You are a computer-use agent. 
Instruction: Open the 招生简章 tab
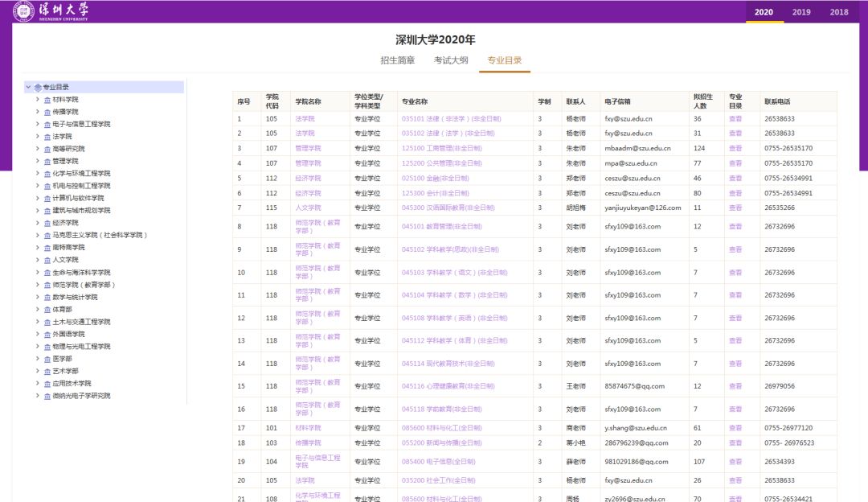coord(398,60)
